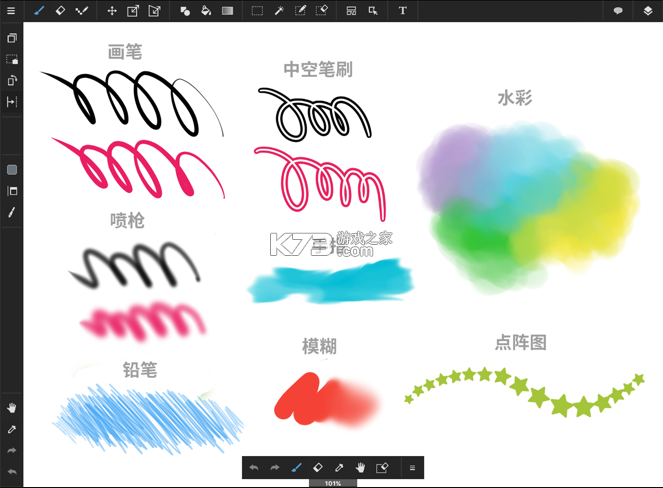This screenshot has height=488, width=663.
Task: Open the speech bubble panel at top right
Action: pos(618,11)
